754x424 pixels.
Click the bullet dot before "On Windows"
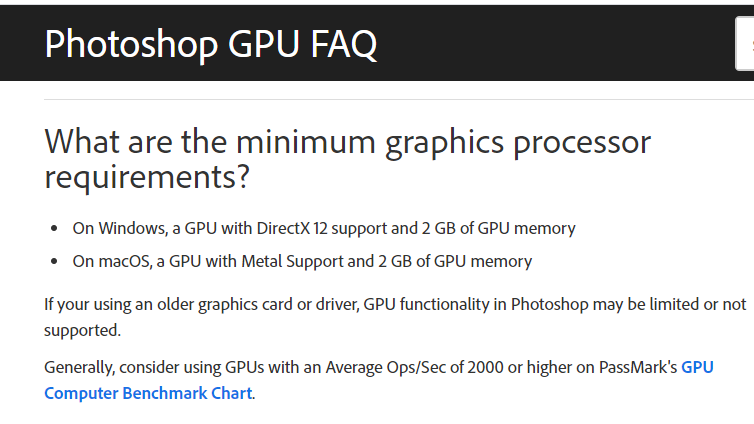[x=54, y=229]
